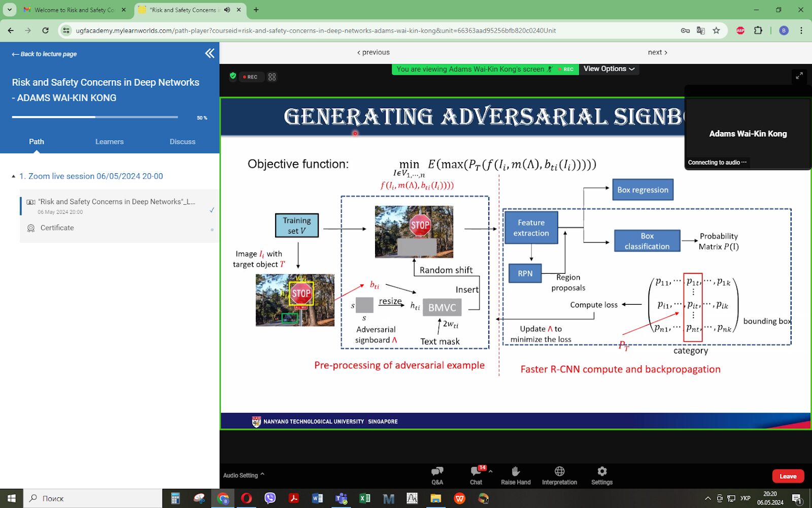Open the Q&A panel
The image size is (812, 508).
[437, 475]
